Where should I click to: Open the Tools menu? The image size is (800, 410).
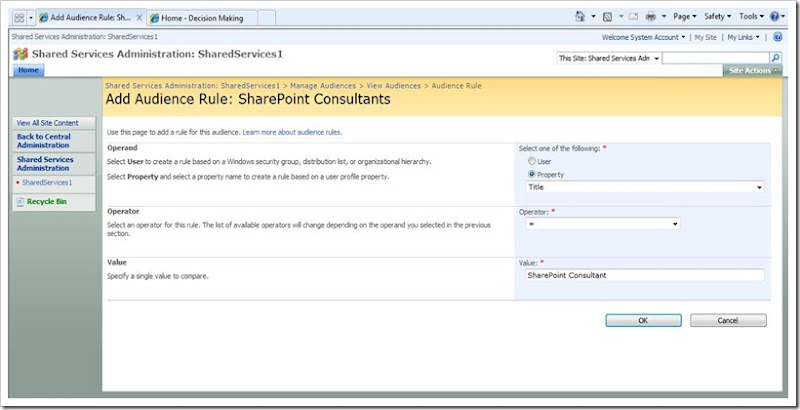tap(752, 17)
